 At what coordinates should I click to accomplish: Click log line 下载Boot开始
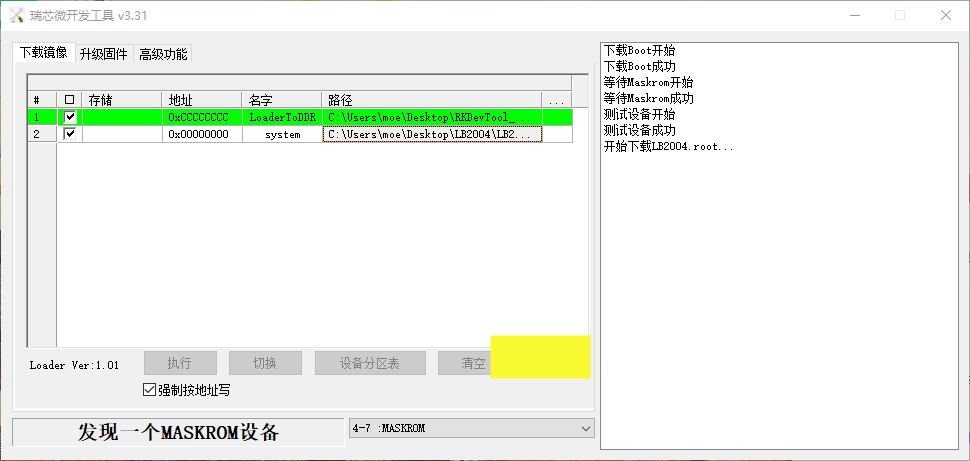tap(640, 51)
